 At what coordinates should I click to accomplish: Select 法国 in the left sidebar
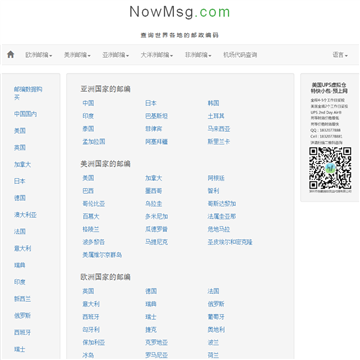click(20, 231)
